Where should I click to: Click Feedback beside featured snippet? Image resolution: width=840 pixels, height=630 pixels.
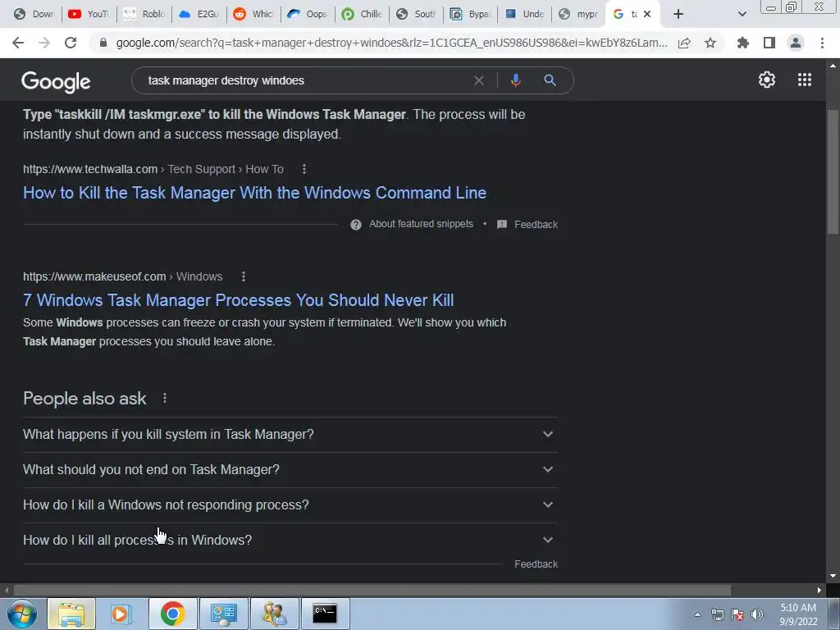(536, 225)
